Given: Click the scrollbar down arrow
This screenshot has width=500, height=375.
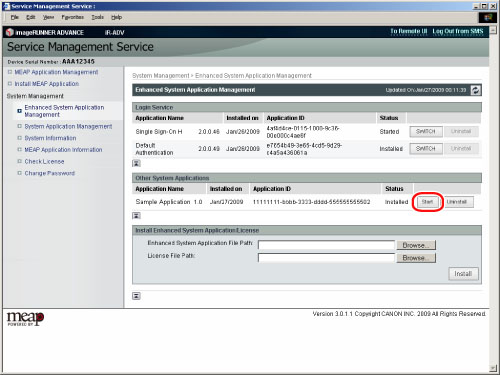Looking at the screenshot, I should 493,368.
